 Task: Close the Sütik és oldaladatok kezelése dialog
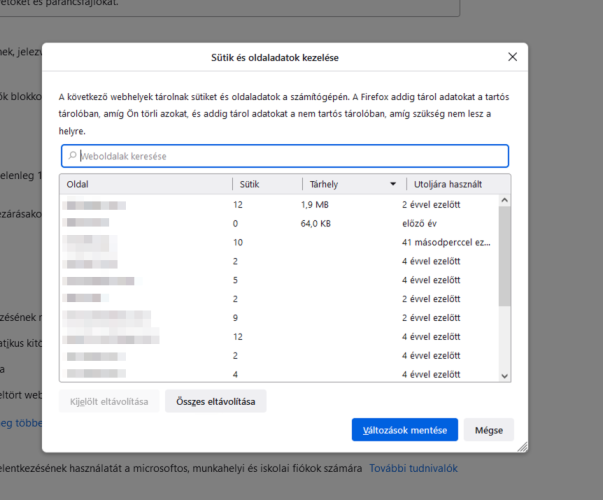[512, 57]
